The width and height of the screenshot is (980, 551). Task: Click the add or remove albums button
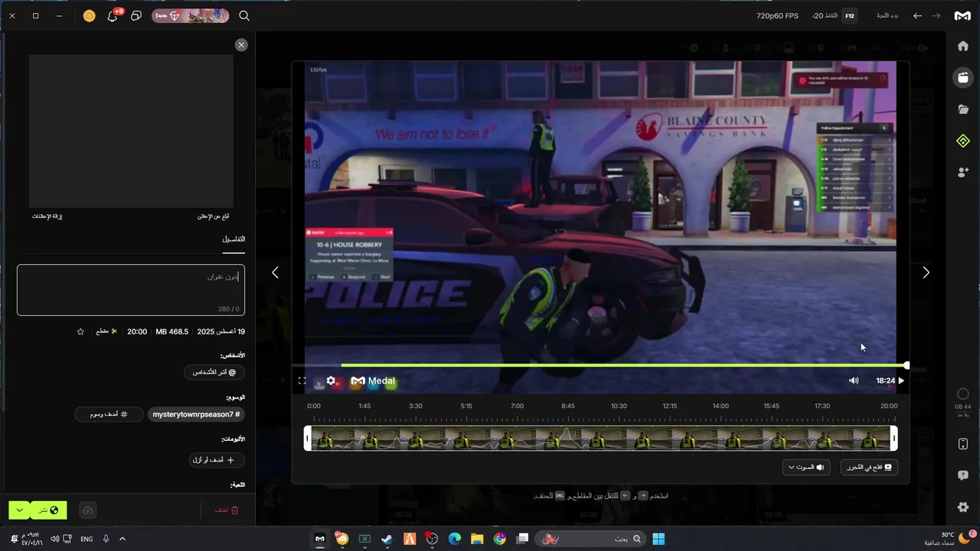[217, 460]
